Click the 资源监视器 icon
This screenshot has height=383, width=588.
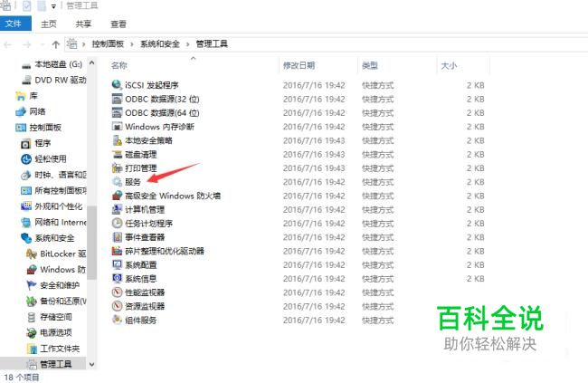pos(117,306)
